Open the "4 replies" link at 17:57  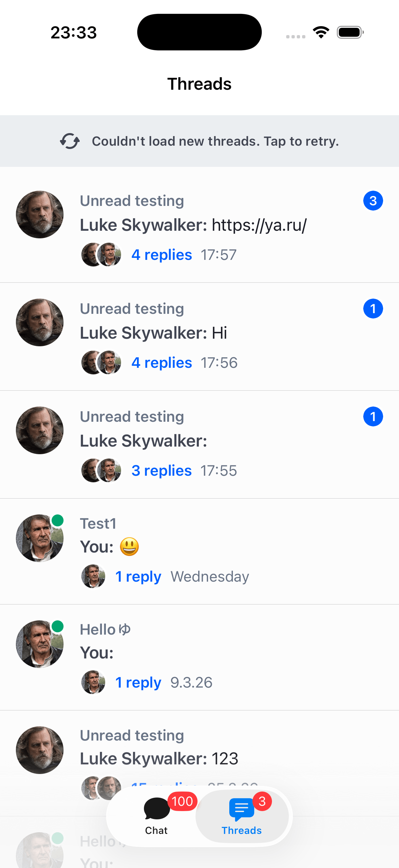coord(162,255)
